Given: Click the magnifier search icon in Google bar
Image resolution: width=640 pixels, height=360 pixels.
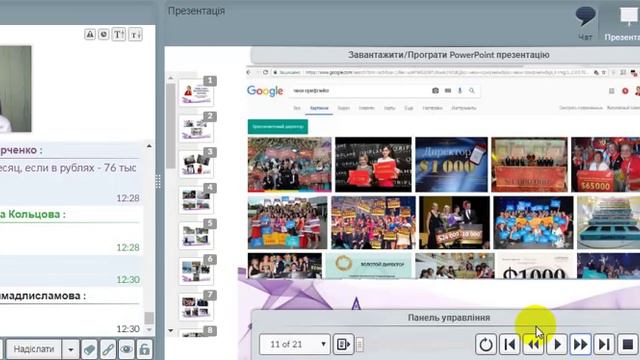Looking at the screenshot, I should tap(472, 91).
